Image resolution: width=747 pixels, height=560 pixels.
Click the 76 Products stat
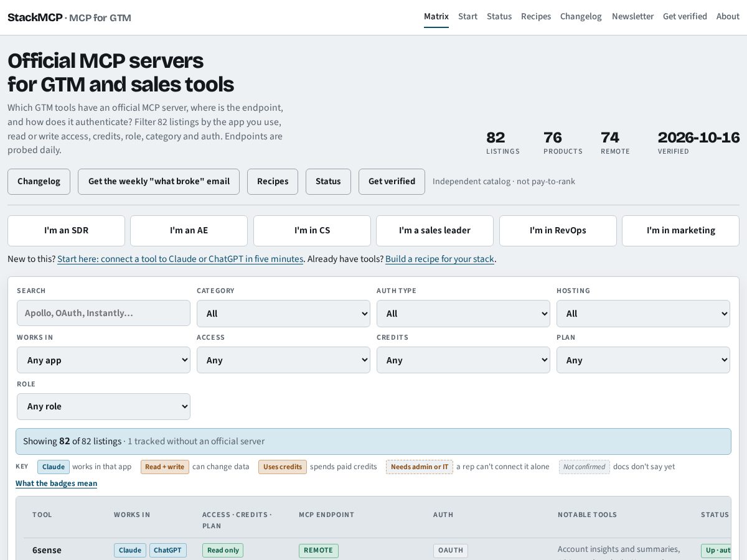[x=563, y=142]
